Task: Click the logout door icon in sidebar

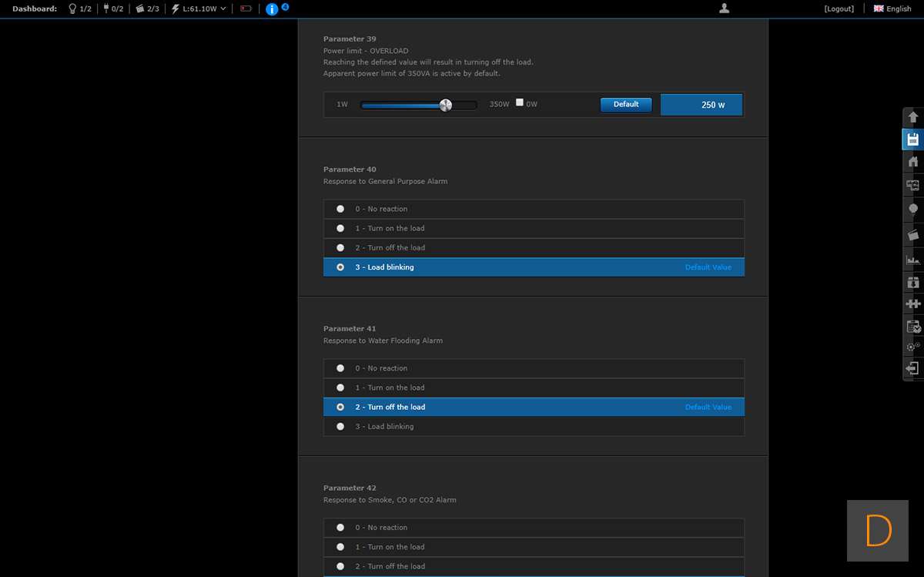Action: click(x=913, y=368)
